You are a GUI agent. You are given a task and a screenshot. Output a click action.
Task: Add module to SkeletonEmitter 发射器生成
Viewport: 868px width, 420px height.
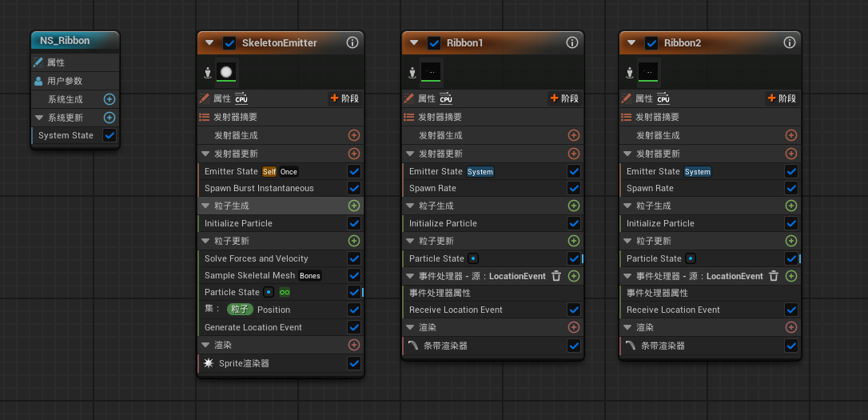354,135
